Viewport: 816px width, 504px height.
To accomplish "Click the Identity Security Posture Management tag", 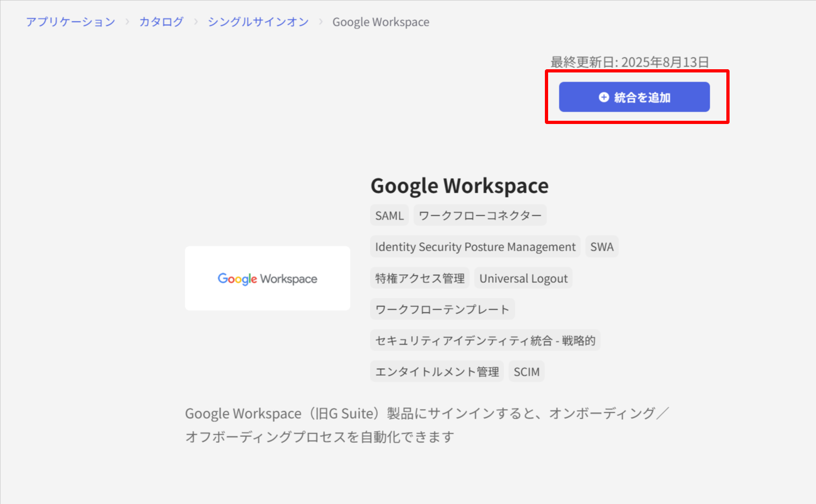I will (475, 246).
